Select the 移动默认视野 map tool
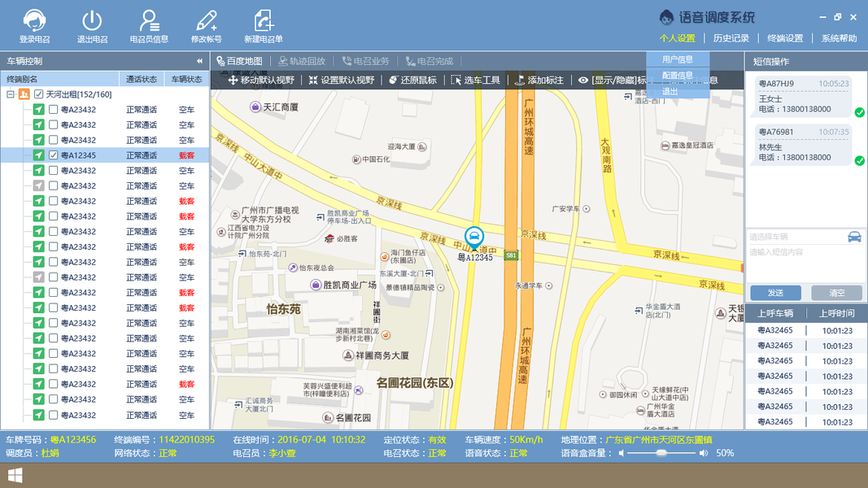This screenshot has height=488, width=868. (261, 81)
